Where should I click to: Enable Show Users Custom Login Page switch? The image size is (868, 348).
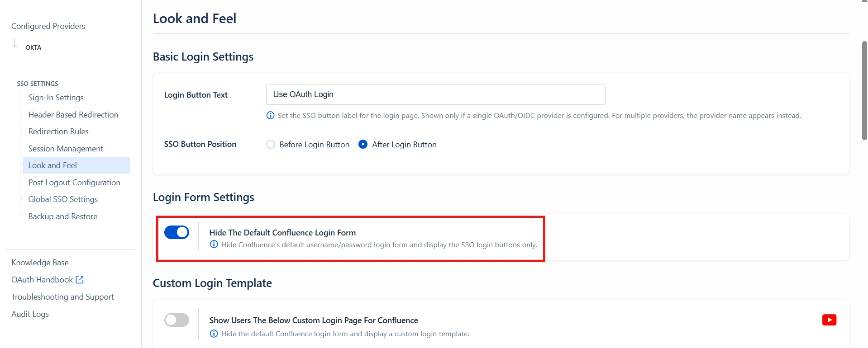(176, 320)
